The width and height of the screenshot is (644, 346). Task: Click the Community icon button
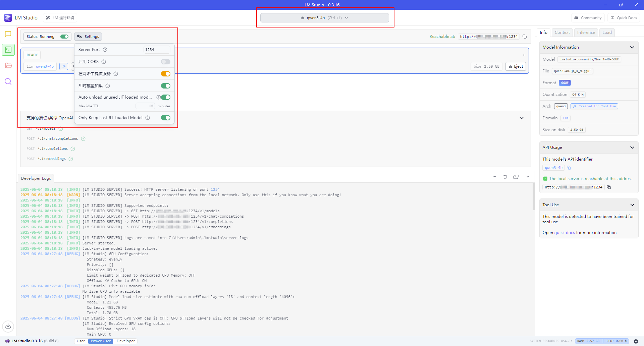click(588, 18)
